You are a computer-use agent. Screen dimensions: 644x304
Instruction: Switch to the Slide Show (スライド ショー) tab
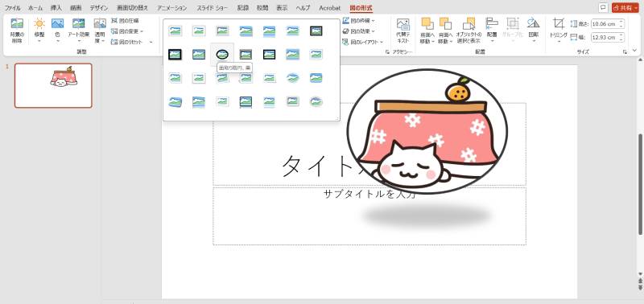coord(212,8)
